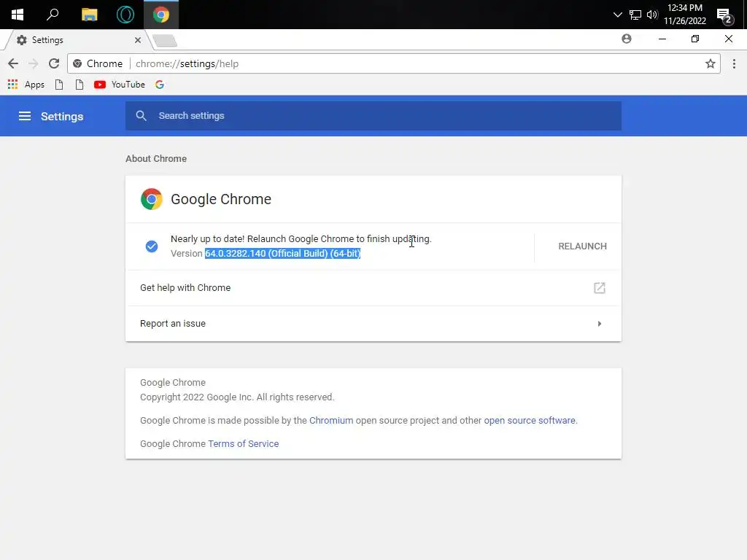This screenshot has height=560, width=747.
Task: Open a new tab
Action: pyautogui.click(x=165, y=40)
